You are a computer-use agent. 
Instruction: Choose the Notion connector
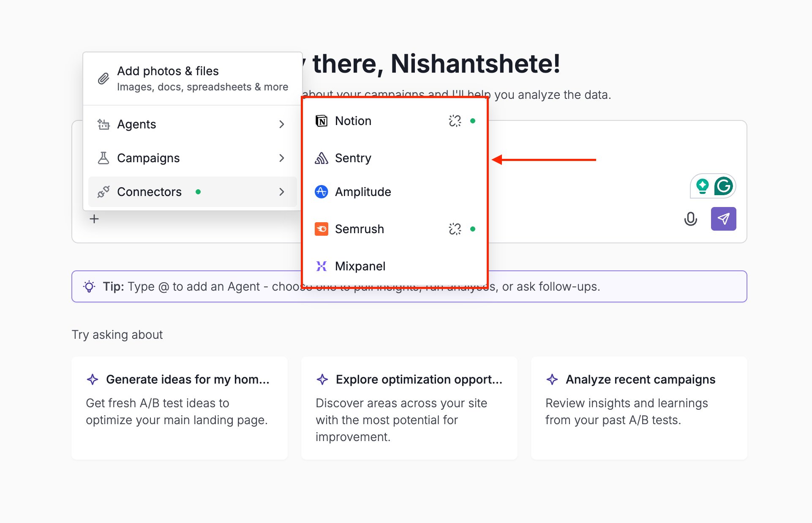pos(395,121)
